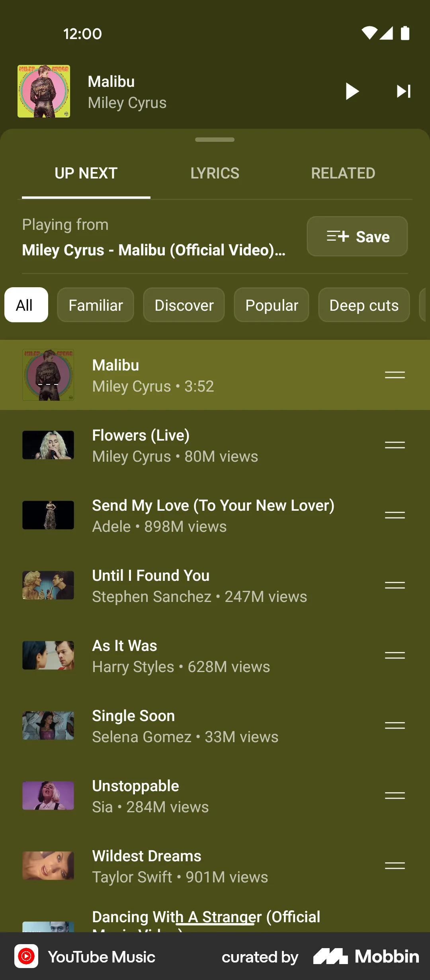Collapse the queue using the drag handle bar

(x=215, y=140)
